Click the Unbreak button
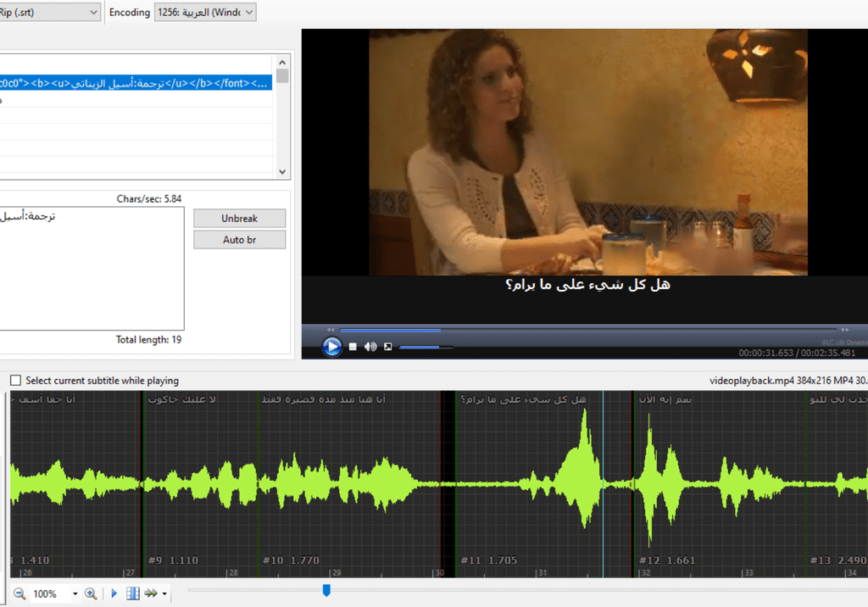 240,218
